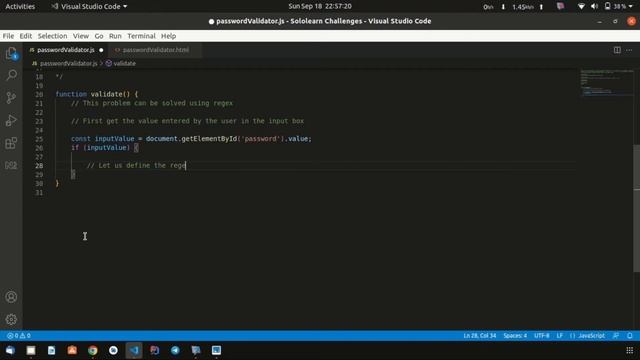Click the LF end-of-line selector

pos(560,336)
